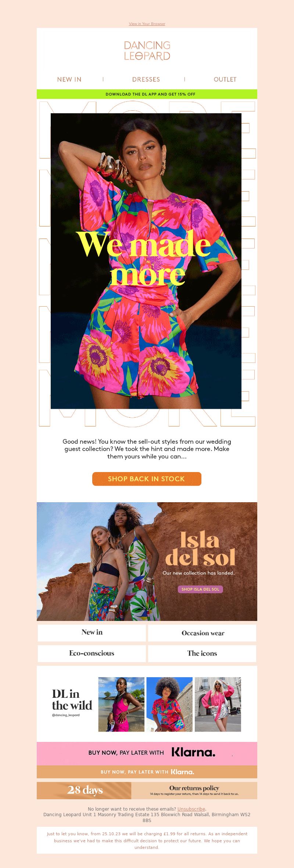Click the green DL app download banner
Screen dimensions: 294x868
147,94
